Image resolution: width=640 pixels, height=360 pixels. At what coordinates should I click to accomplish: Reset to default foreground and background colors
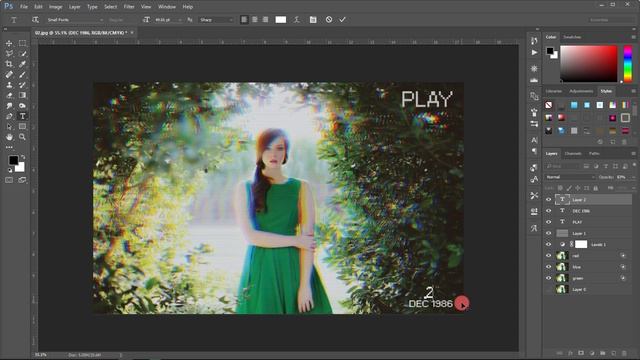(10, 170)
